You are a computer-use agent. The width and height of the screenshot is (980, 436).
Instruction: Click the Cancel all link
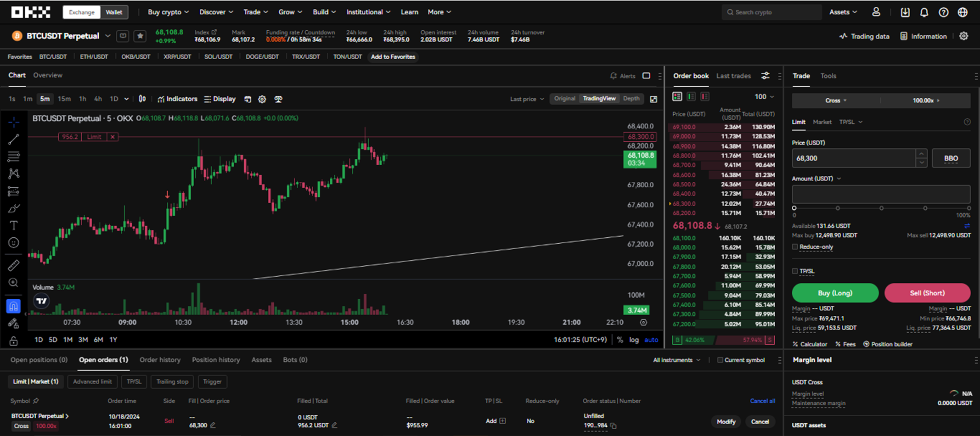(x=762, y=401)
